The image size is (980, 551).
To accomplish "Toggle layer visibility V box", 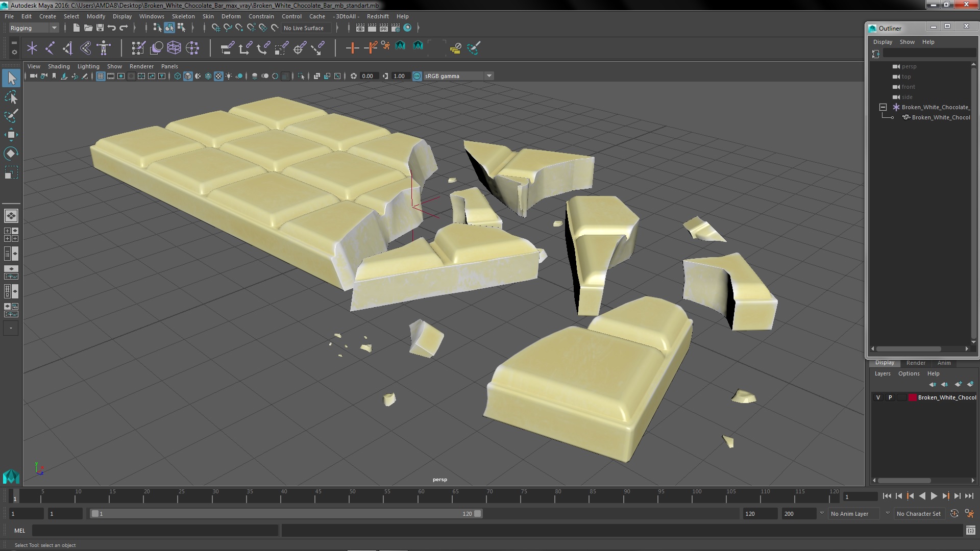I will (x=878, y=397).
